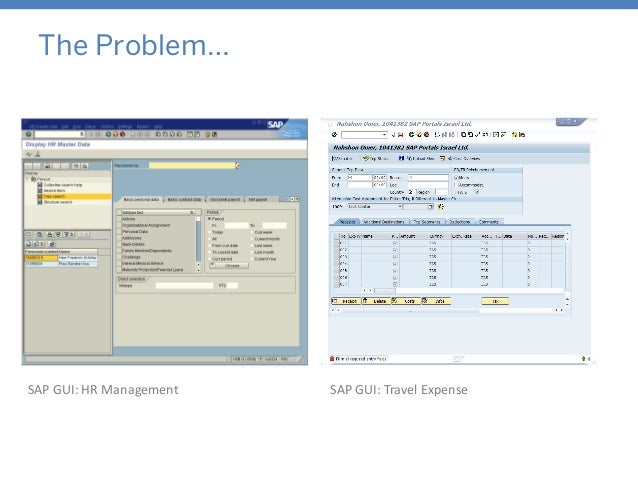Switch to Deductions tab
This screenshot has height=479, width=638.
[459, 222]
